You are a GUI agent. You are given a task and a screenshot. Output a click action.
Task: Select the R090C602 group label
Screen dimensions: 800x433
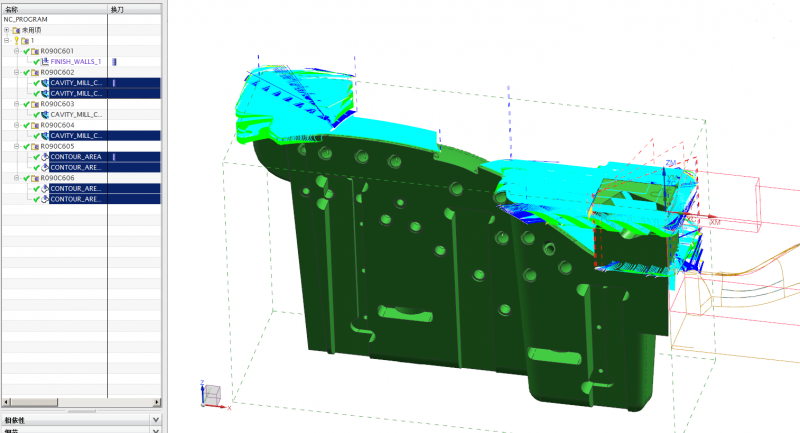coord(57,72)
